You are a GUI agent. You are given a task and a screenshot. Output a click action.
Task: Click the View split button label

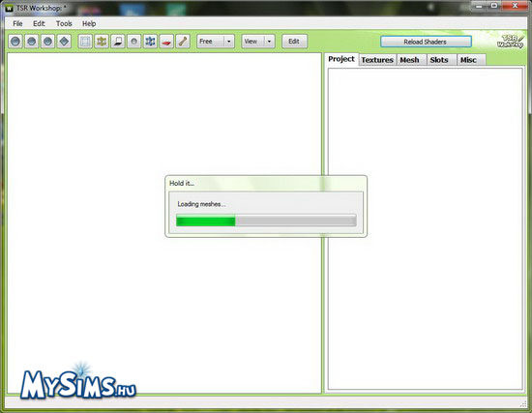coord(252,42)
